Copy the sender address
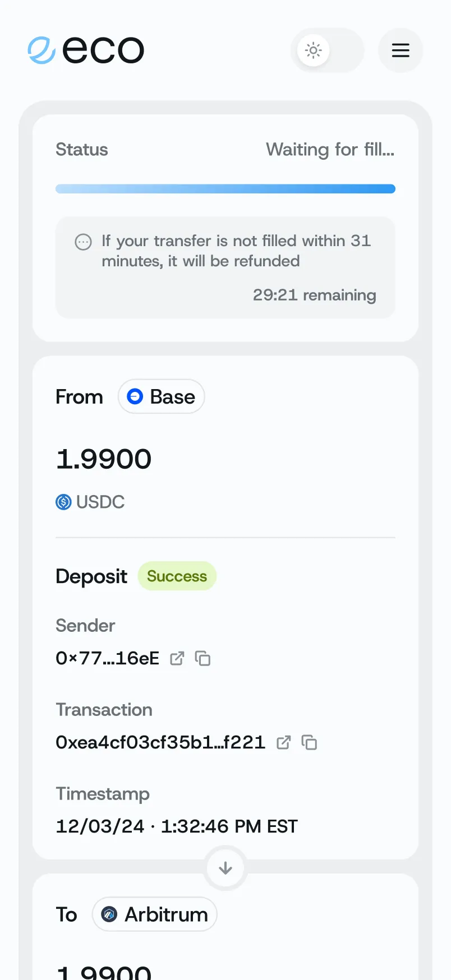The image size is (451, 980). tap(203, 658)
